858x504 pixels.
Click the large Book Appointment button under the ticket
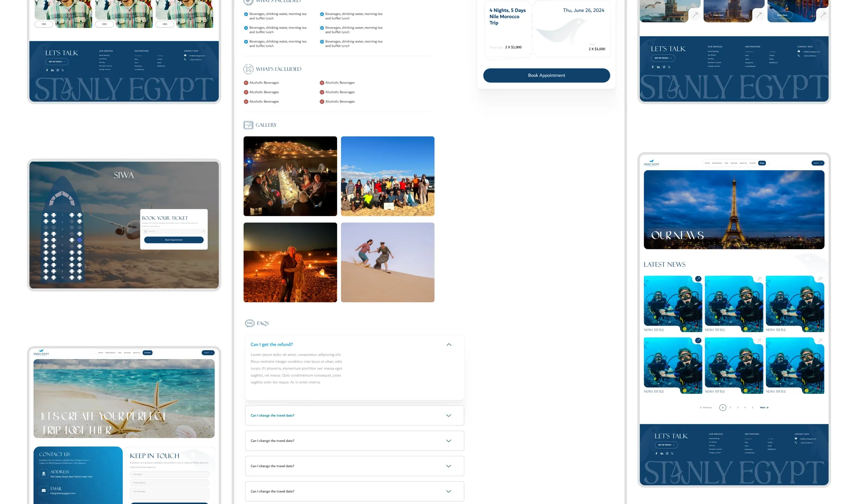546,76
